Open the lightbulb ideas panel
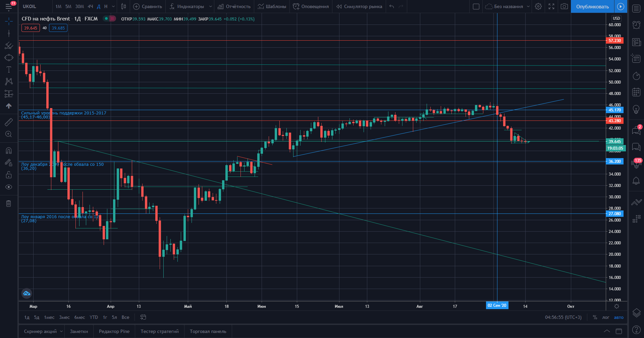Viewport: 644px width, 338px height. [x=636, y=109]
